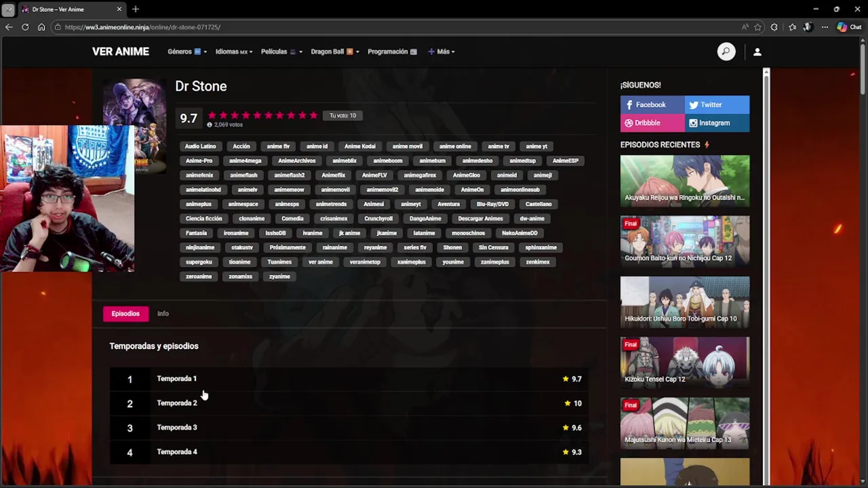868x488 pixels.
Task: Click the Twitter follow button
Action: (x=717, y=104)
